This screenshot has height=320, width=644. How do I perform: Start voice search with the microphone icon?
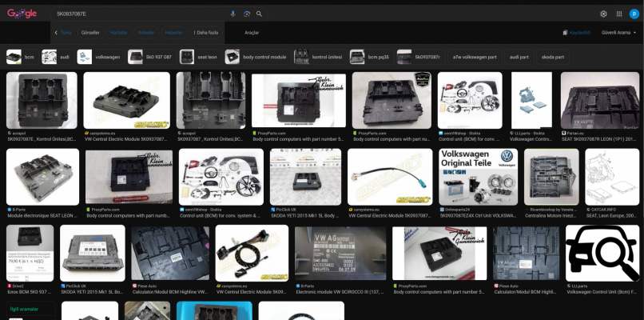pos(233,14)
